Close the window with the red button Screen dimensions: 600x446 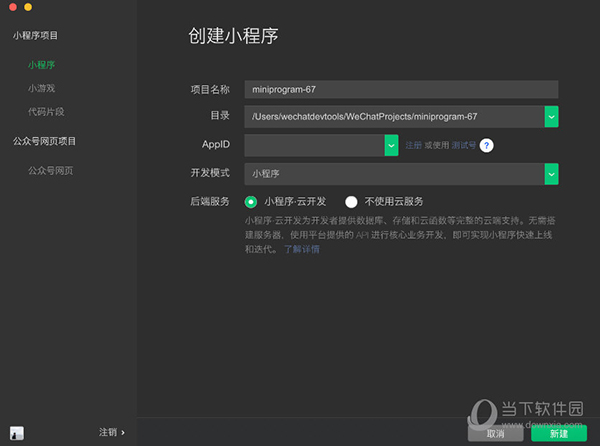point(13,7)
